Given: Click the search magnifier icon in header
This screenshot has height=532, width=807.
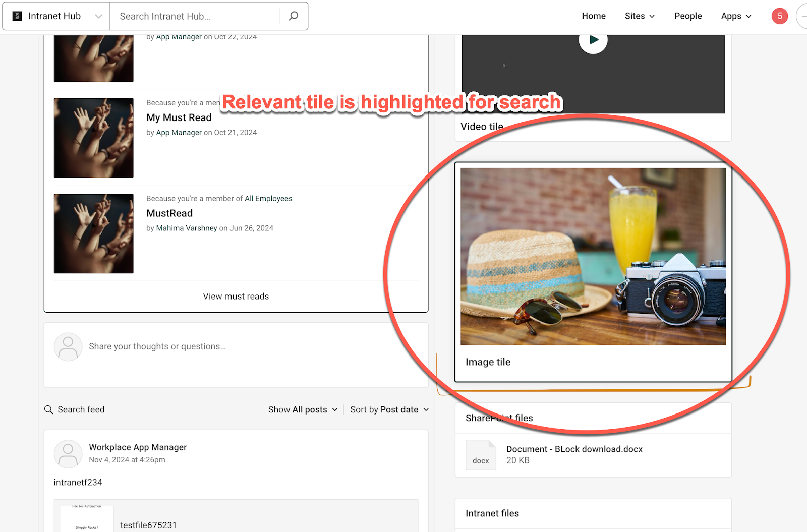Looking at the screenshot, I should point(294,16).
